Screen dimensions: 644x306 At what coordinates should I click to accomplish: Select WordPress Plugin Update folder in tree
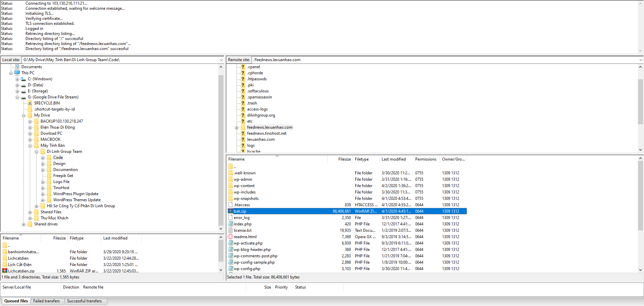(x=75, y=194)
